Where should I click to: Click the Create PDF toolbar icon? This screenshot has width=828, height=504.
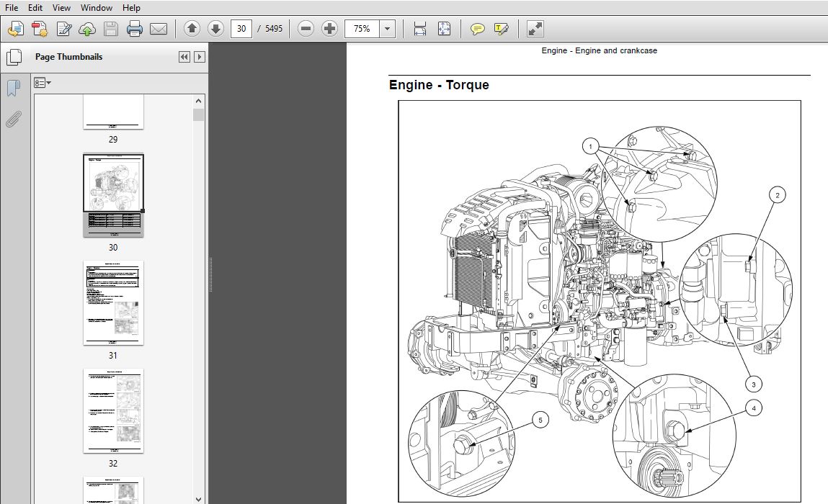coord(40,29)
